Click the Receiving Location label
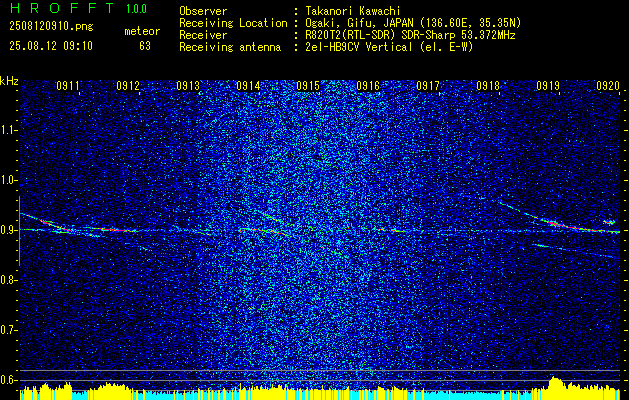The width and height of the screenshot is (629, 400). pos(233,23)
